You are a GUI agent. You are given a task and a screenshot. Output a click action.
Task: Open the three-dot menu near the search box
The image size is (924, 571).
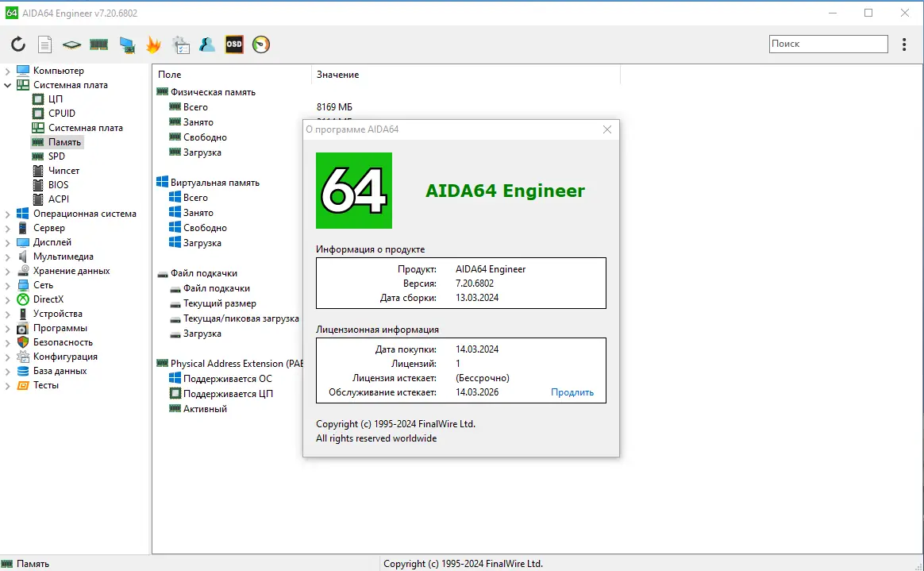904,44
